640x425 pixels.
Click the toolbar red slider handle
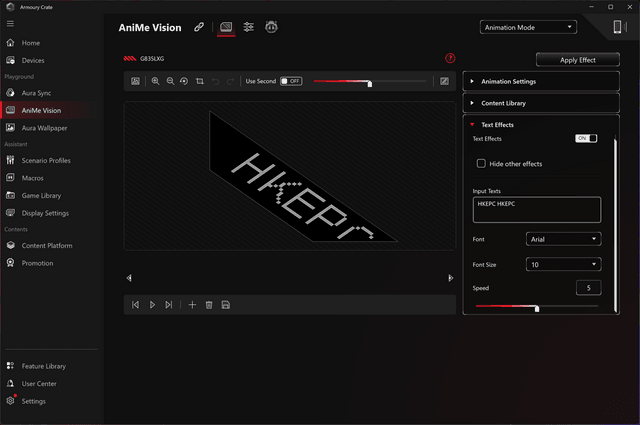click(x=370, y=84)
